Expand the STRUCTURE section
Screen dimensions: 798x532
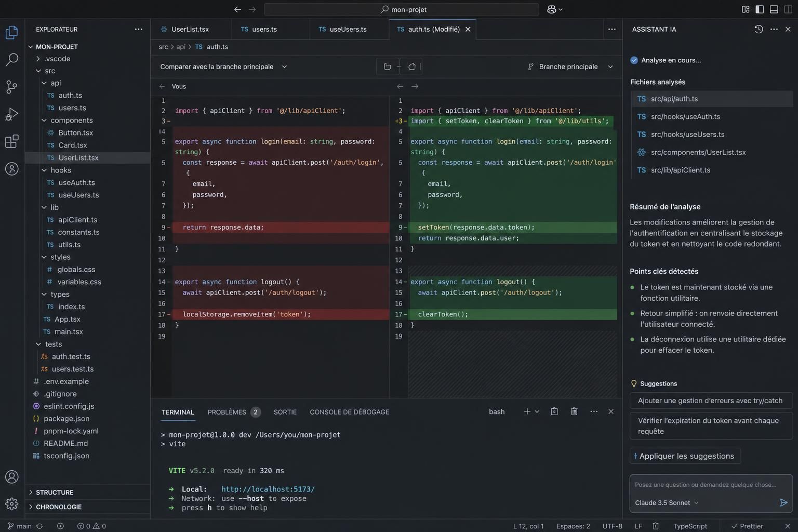pyautogui.click(x=55, y=492)
